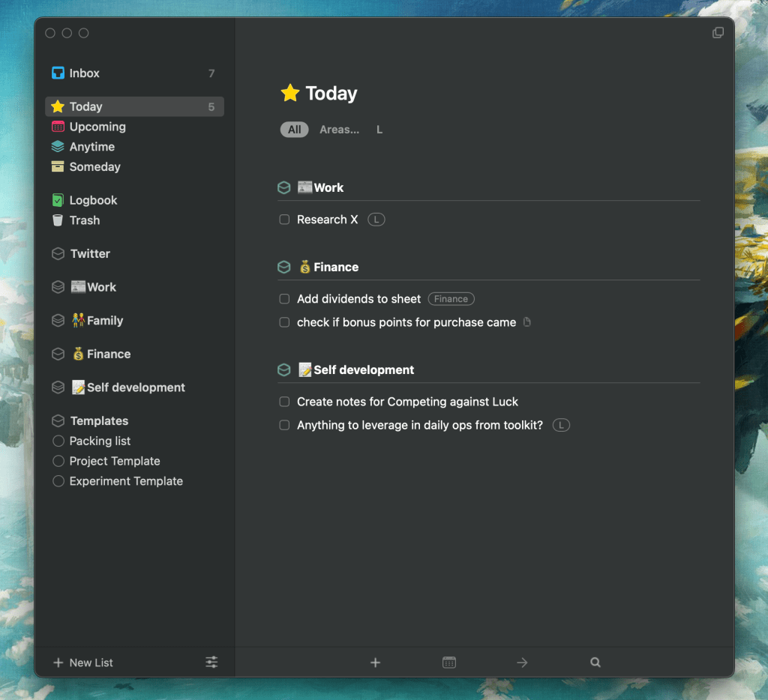Switch to the All filter tab
The height and width of the screenshot is (700, 768).
click(x=294, y=130)
